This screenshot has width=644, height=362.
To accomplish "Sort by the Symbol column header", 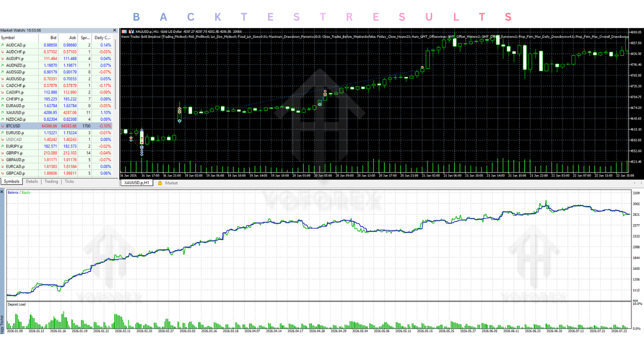I will point(20,38).
